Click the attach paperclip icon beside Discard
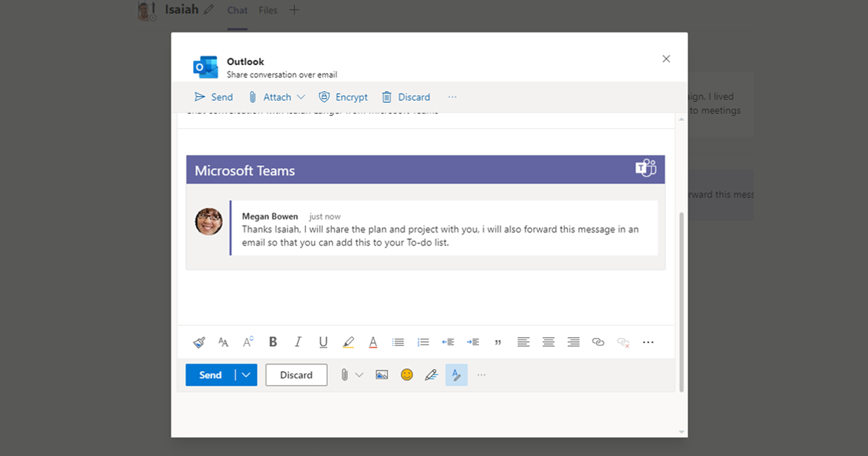 coord(345,374)
